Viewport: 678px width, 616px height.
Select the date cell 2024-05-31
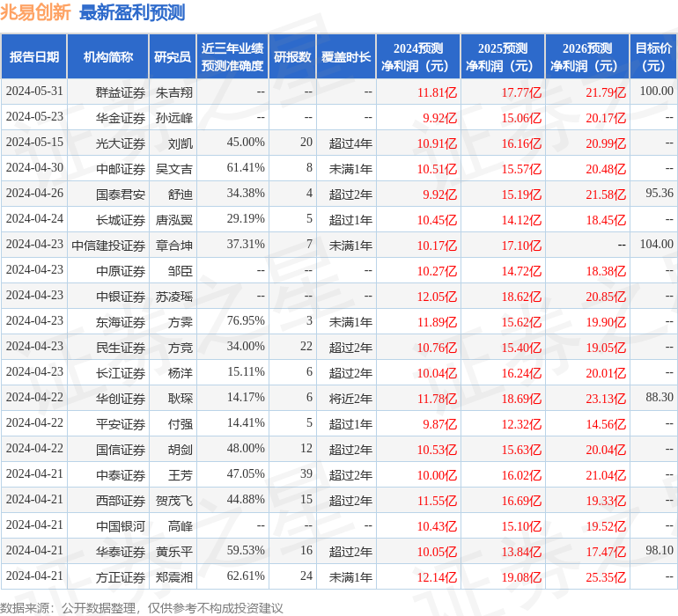tap(34, 92)
